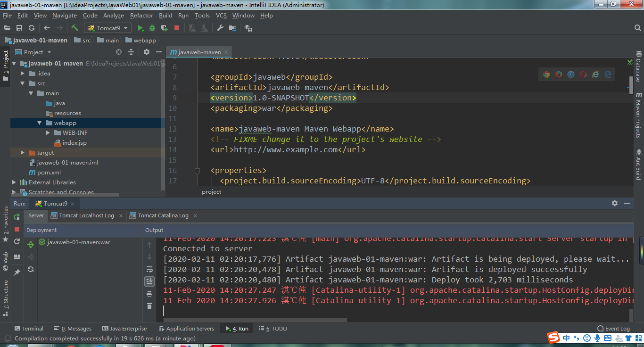Click the Open file toolbar icon

pyautogui.click(x=7, y=28)
